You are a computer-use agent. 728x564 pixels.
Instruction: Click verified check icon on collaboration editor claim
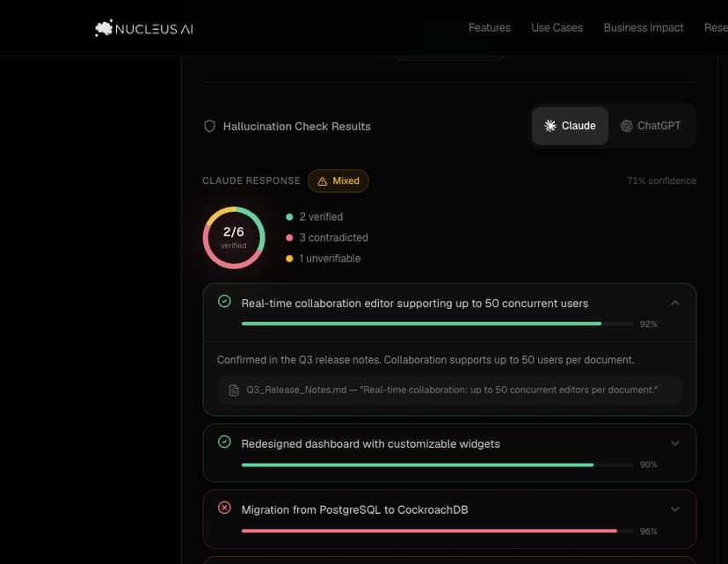click(224, 302)
